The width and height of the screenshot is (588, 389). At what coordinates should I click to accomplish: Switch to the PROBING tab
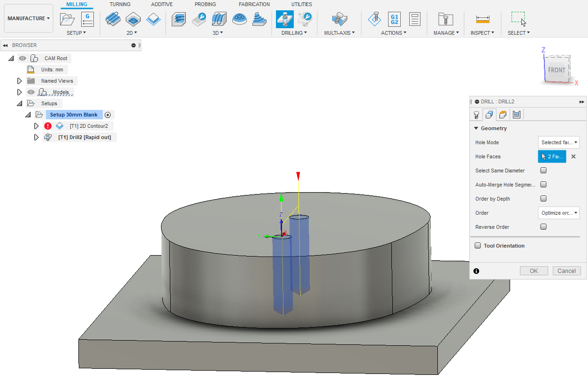[205, 4]
